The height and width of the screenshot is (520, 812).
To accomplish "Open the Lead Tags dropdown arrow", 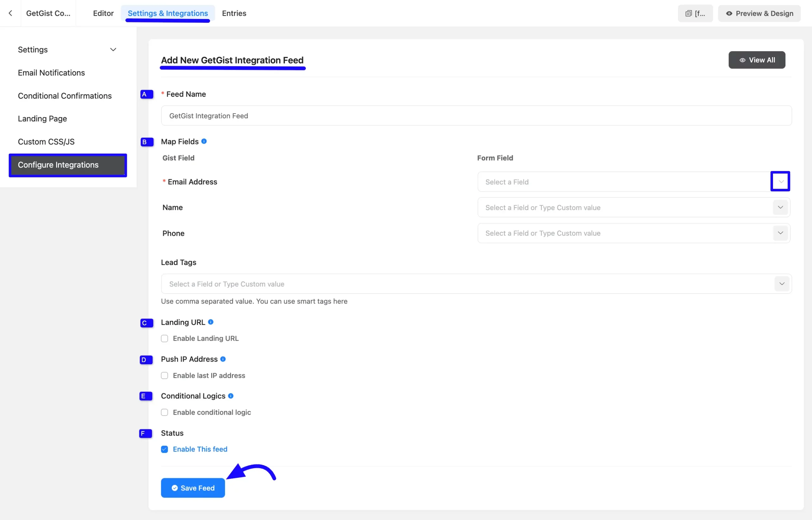I will click(x=782, y=284).
